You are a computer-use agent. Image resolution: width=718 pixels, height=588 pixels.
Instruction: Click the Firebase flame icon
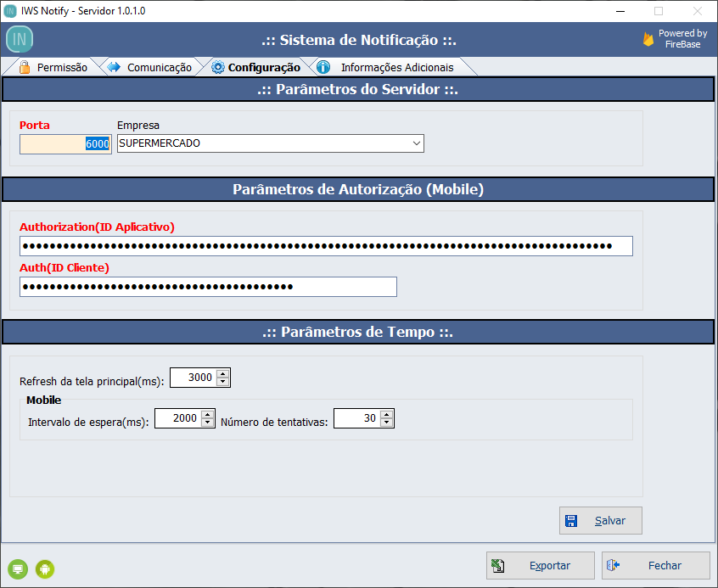(648, 39)
